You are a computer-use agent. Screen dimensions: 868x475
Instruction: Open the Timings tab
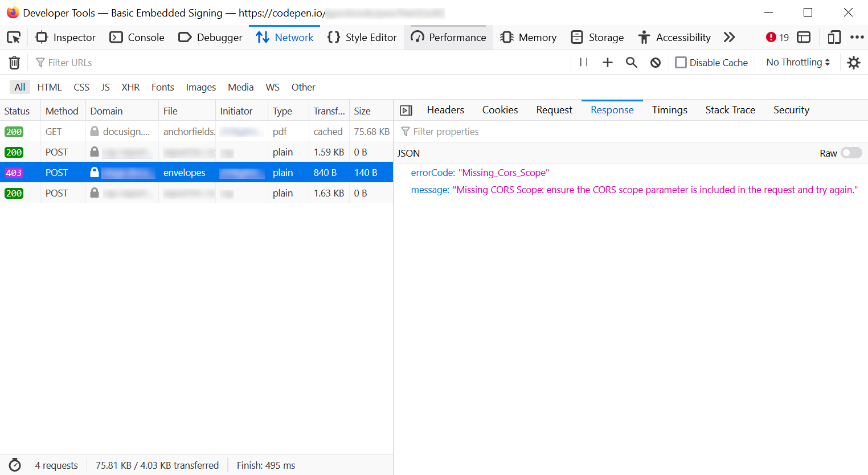tap(669, 109)
